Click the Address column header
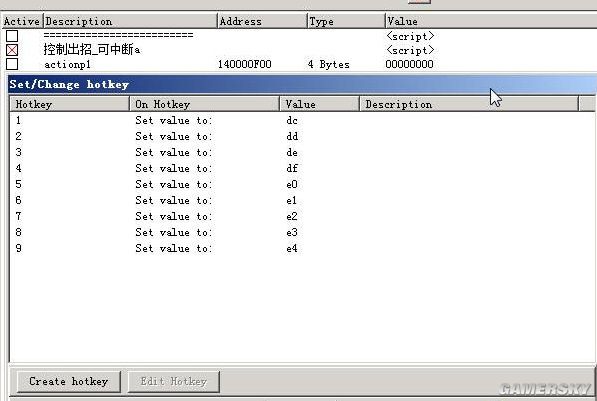 (262, 21)
